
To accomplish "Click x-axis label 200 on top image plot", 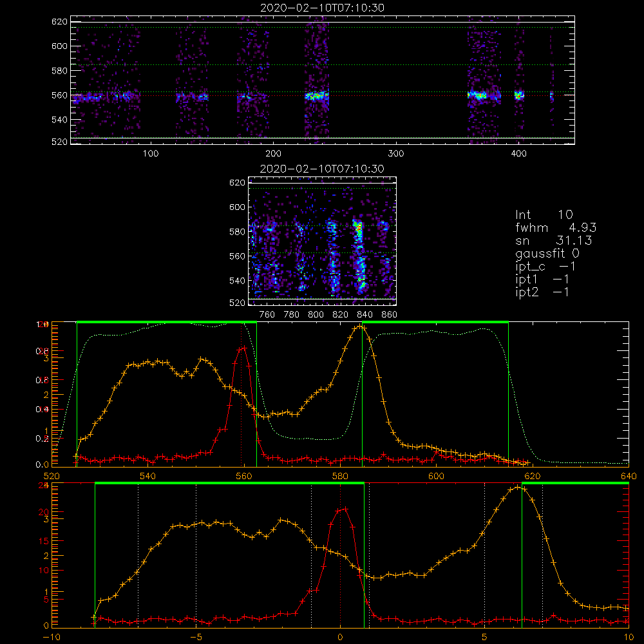I will click(x=273, y=154).
